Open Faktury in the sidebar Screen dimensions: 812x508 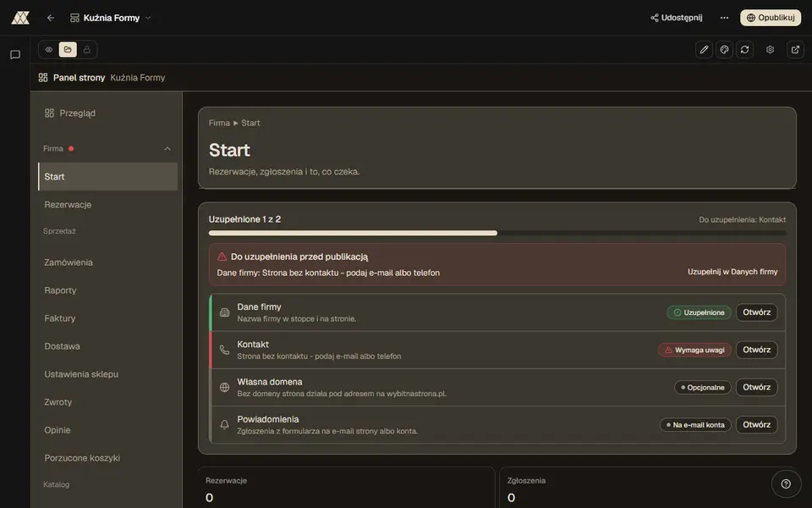107,318
